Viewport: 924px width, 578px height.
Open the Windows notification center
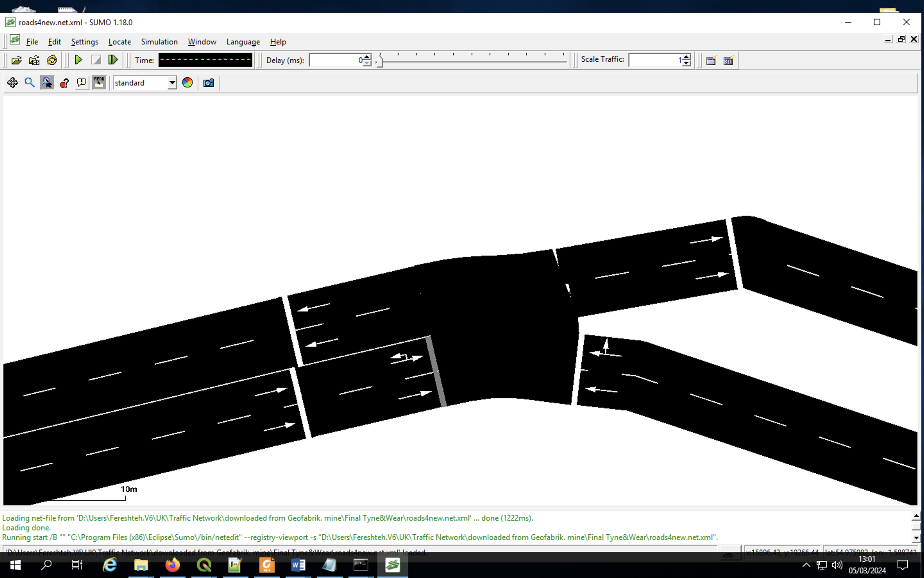coord(903,565)
